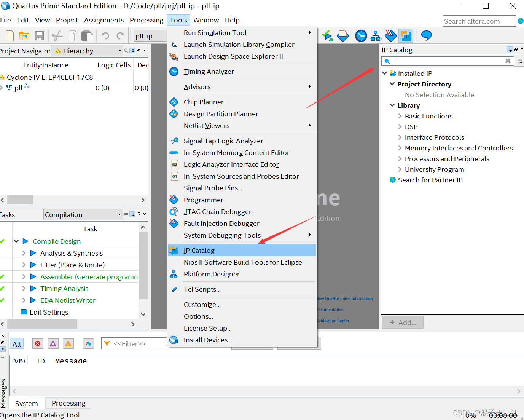This screenshot has height=420, width=524.
Task: Pin the IP Catalog panel
Action: pos(510,50)
